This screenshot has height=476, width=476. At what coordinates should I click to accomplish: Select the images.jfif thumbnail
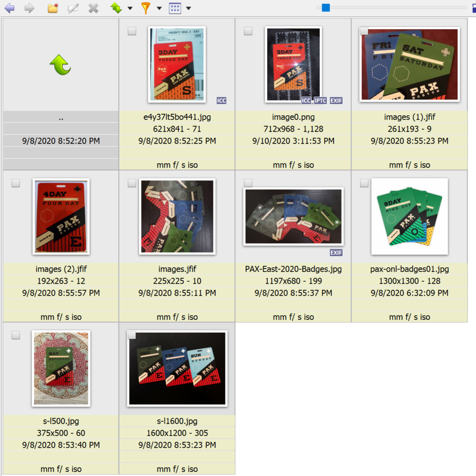177,217
